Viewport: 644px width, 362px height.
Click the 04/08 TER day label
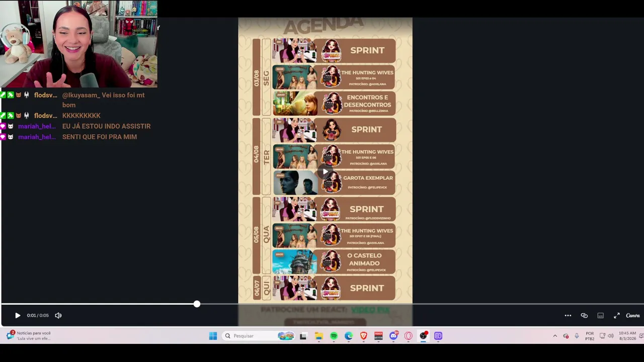[262, 156]
